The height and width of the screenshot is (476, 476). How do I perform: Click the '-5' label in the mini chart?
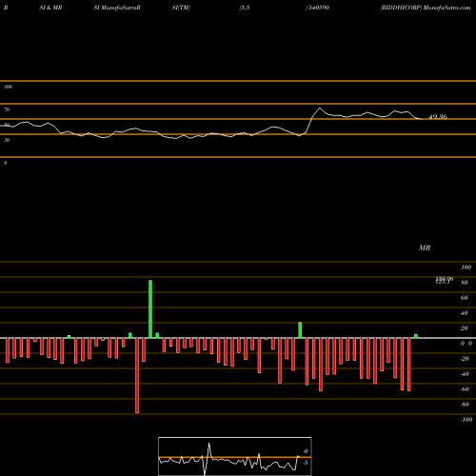305,463
